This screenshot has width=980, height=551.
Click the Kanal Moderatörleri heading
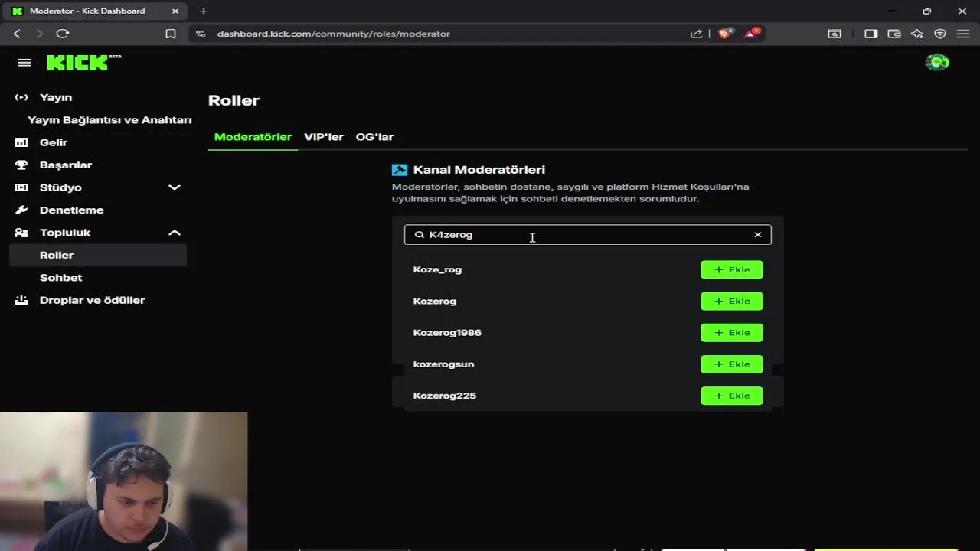click(479, 170)
